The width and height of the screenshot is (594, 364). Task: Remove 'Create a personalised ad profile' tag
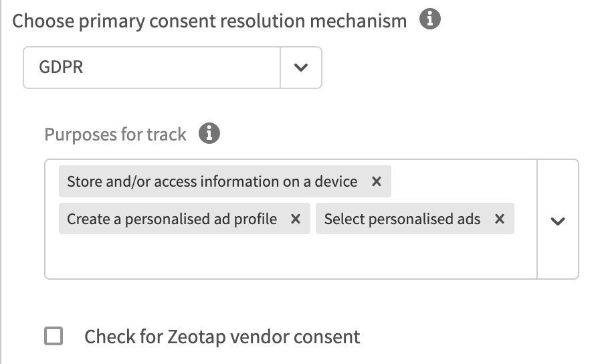[x=296, y=219]
